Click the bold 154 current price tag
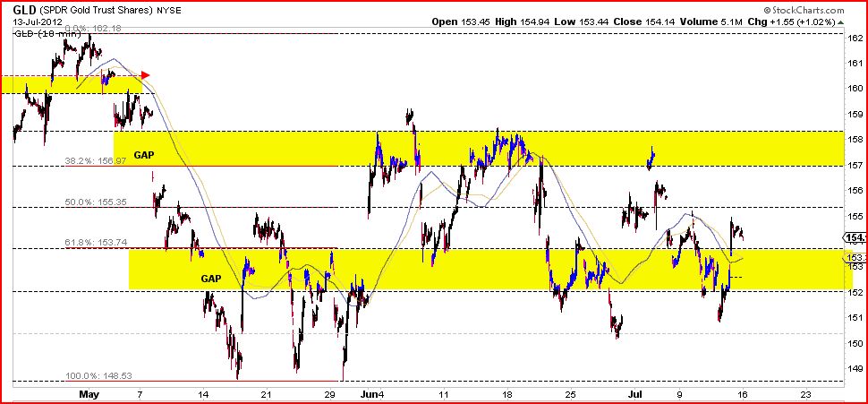Screen dimensions: 868x404 pyautogui.click(x=855, y=237)
